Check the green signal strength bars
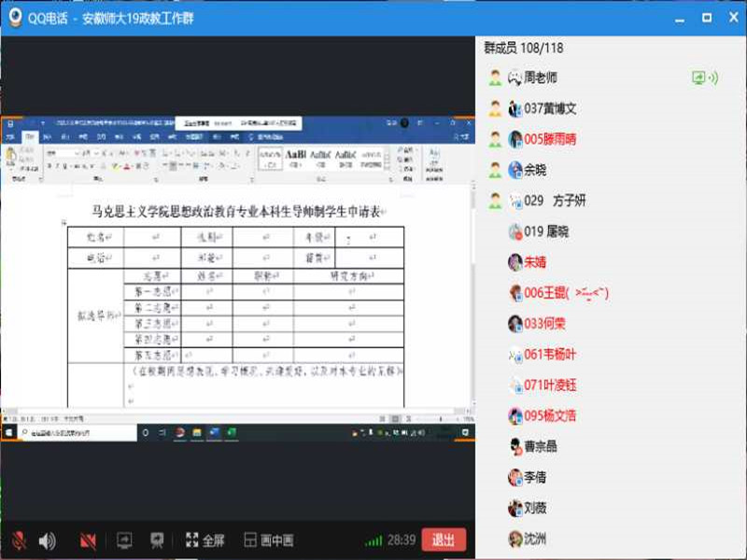 coord(373,540)
